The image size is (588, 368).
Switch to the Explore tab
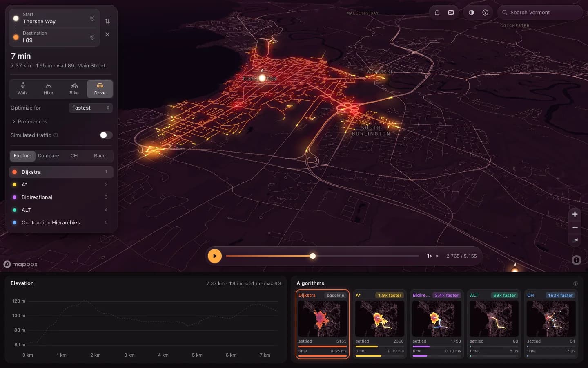[x=22, y=156]
